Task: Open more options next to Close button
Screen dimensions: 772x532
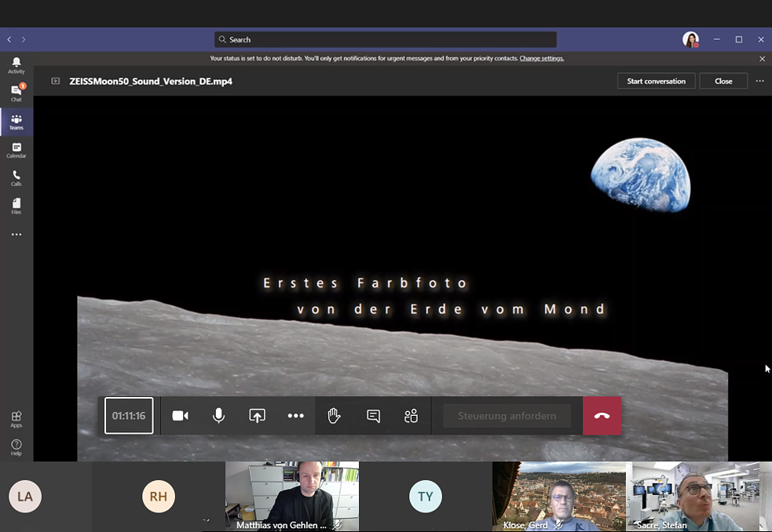Action: coord(759,81)
